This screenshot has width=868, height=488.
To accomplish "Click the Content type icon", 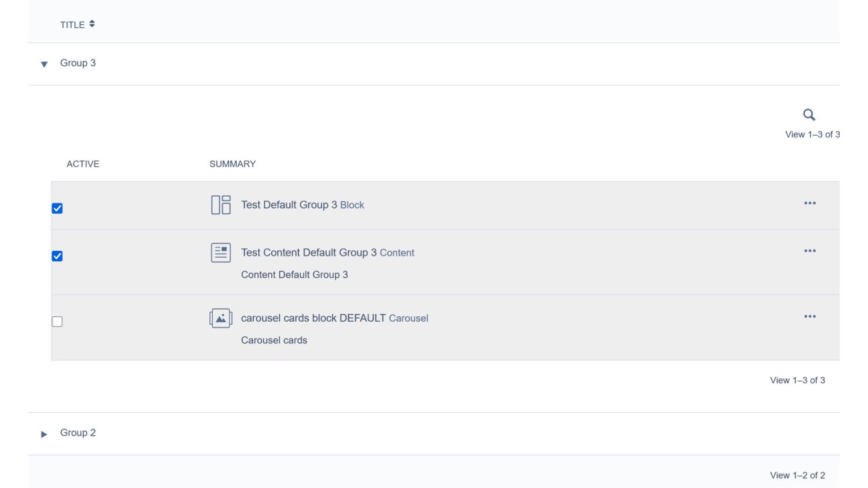I will 221,252.
